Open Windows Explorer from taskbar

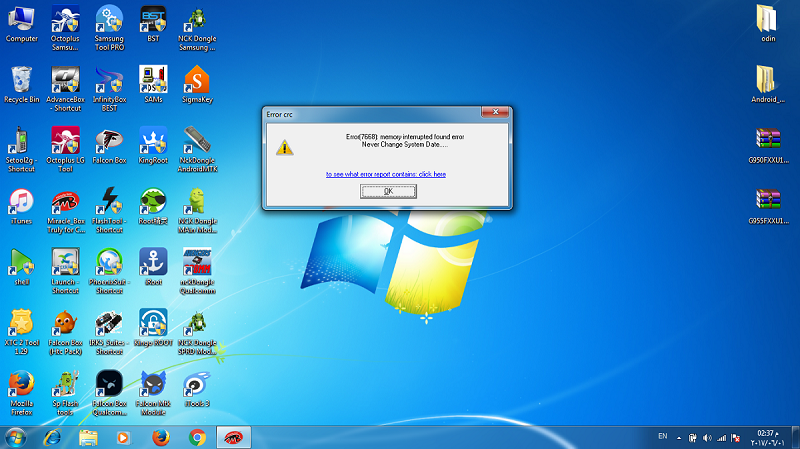pyautogui.click(x=88, y=437)
